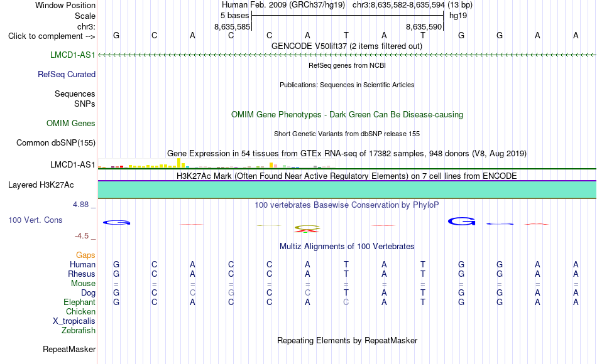This screenshot has height=364, width=597.
Task: Click 'RefSeq genes from NCBI' title
Action: (347, 65)
